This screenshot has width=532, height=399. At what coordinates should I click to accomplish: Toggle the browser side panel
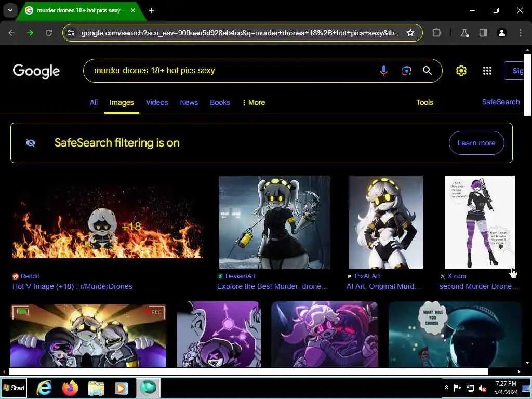coord(483,33)
